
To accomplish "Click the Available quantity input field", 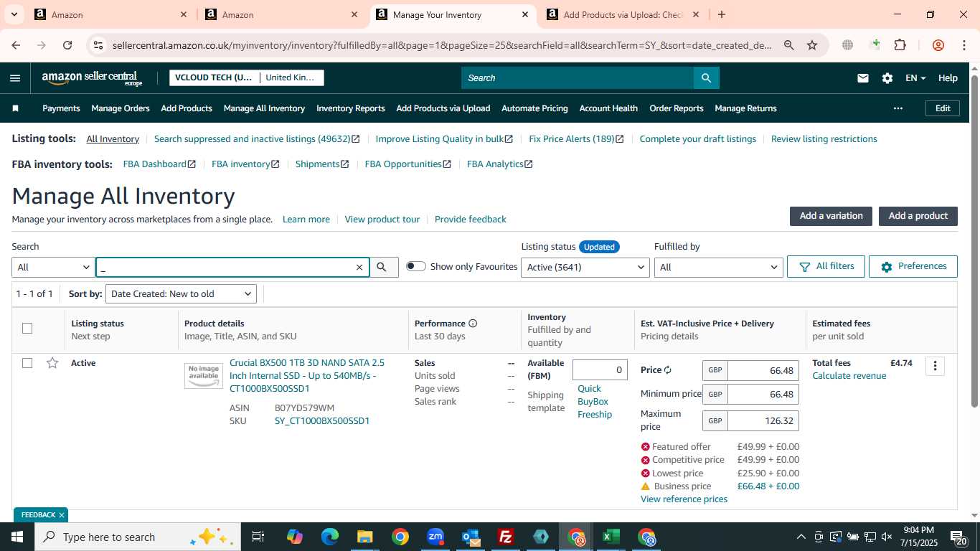I will tap(600, 370).
